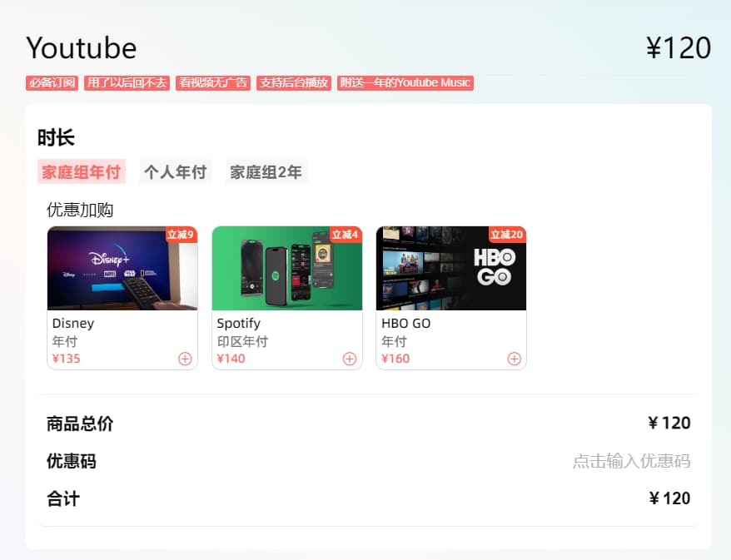Click the 立减9 badge on Disney card
The height and width of the screenshot is (560, 731).
pyautogui.click(x=181, y=235)
